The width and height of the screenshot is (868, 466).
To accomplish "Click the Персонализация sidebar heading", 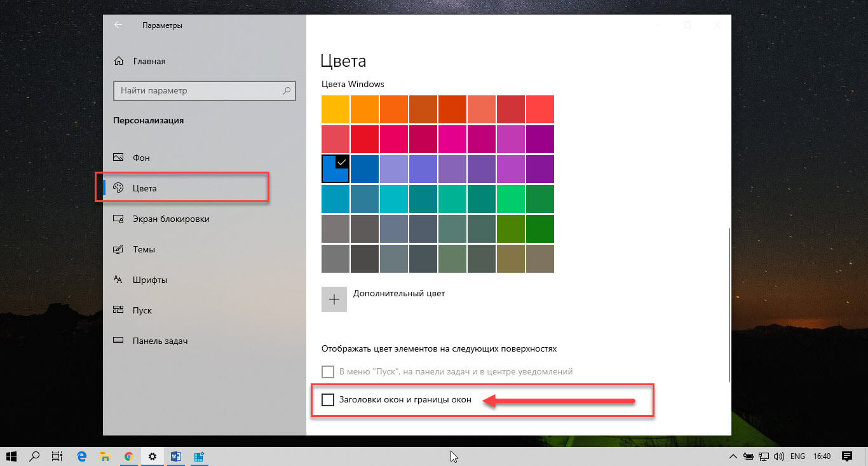I will click(x=148, y=120).
